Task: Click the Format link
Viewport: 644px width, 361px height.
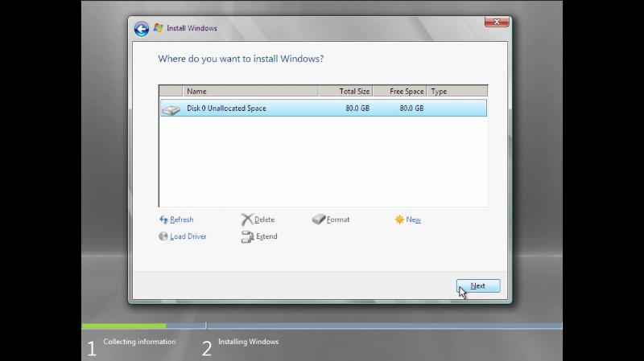Action: coord(338,219)
